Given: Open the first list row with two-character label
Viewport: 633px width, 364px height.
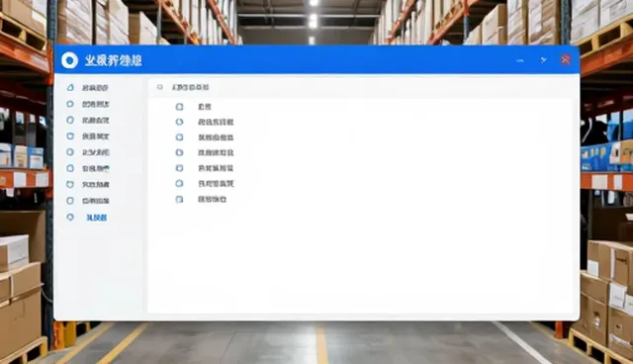Looking at the screenshot, I should pos(194,107).
